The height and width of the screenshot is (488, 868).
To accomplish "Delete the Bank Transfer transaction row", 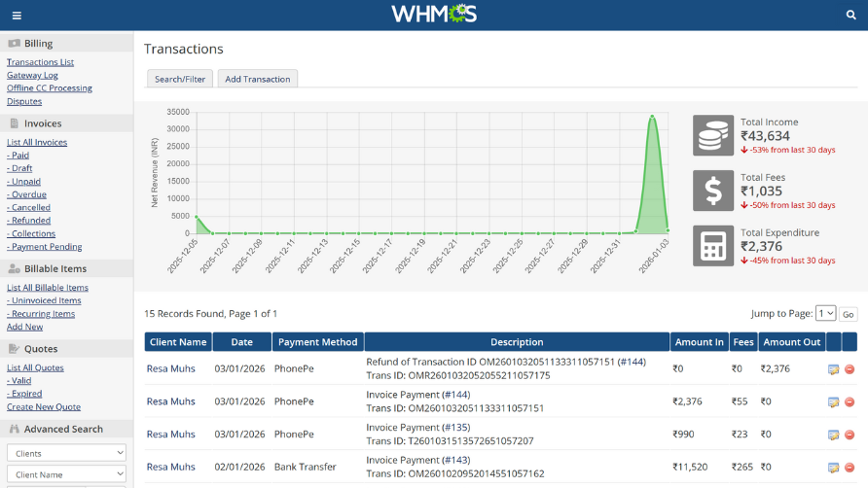I will 850,468.
